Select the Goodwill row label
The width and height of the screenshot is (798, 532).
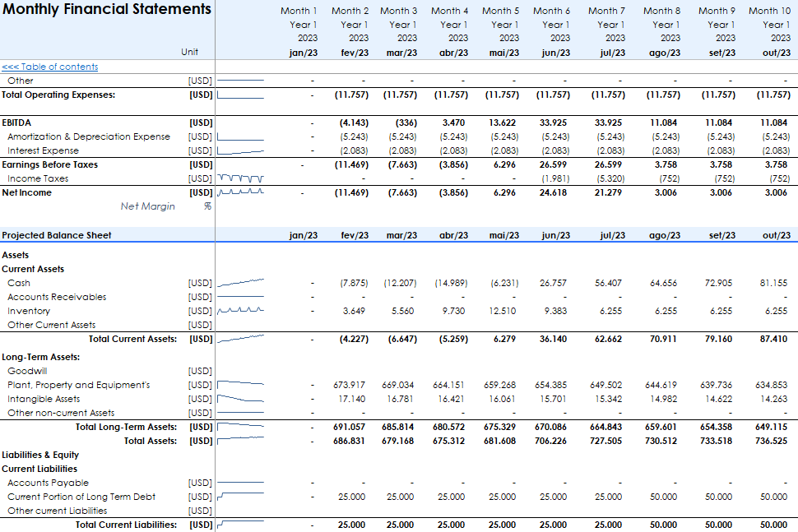point(25,371)
